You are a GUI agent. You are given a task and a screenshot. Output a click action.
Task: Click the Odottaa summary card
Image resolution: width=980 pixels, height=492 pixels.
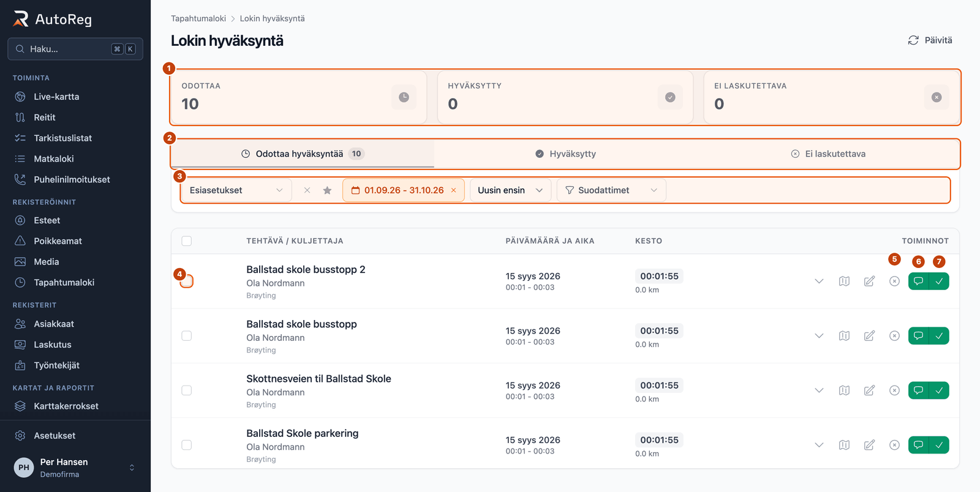(x=299, y=97)
